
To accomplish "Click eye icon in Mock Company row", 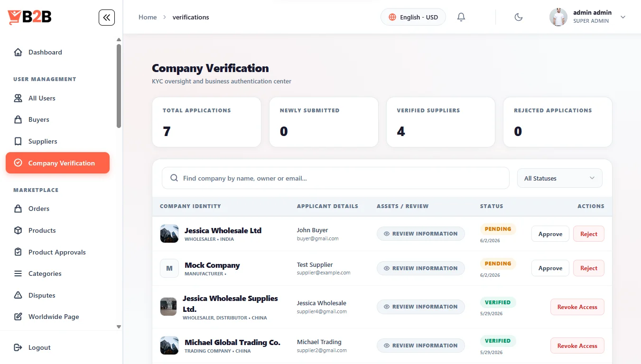I will click(x=387, y=268).
